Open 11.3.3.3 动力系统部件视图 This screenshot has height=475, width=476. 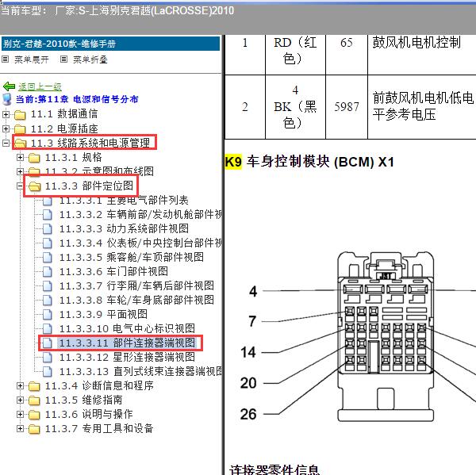(x=124, y=229)
